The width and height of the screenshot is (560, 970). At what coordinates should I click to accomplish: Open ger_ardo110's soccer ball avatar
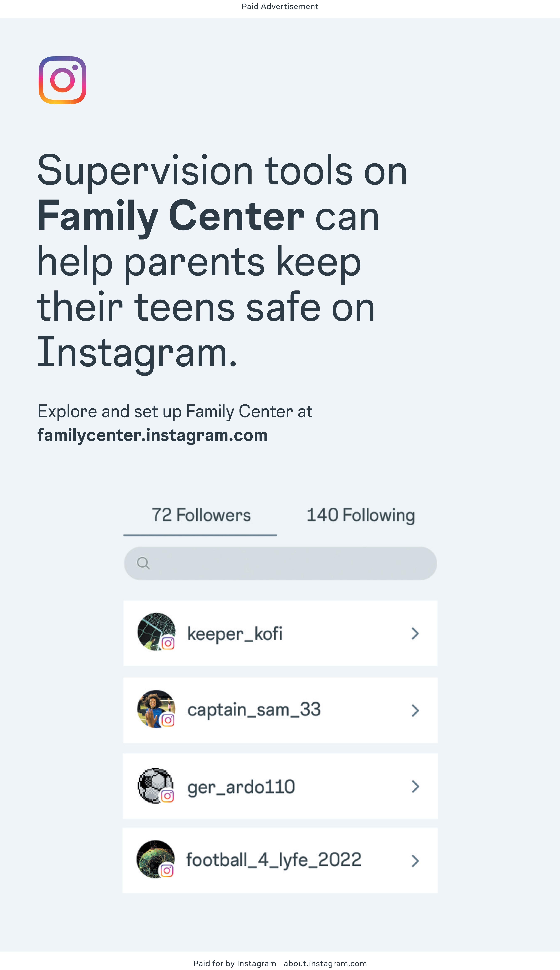tap(155, 785)
